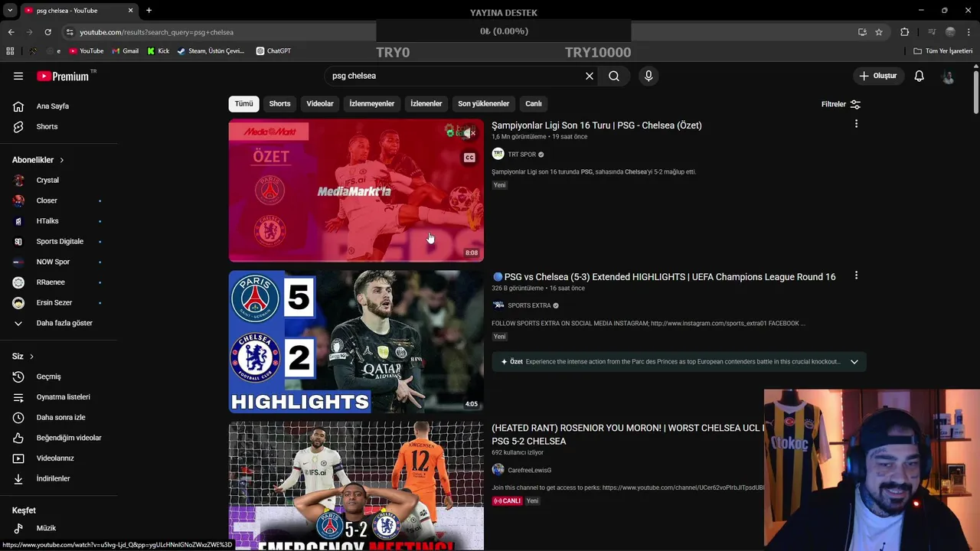Viewport: 980px width, 551px height.
Task: Toggle captions CC on preview
Action: [x=469, y=158]
